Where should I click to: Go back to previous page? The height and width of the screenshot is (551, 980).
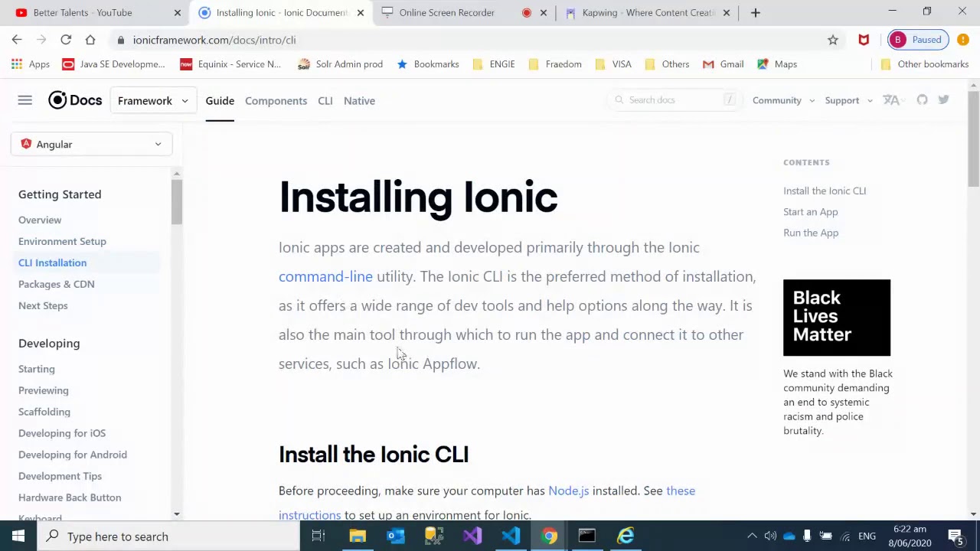point(17,40)
